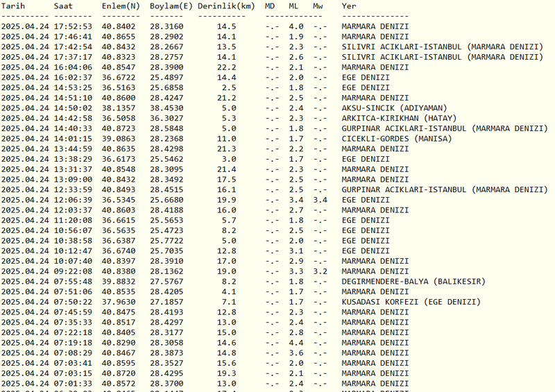Click the Enlem(N) column header
Viewport: 555px width, 392px height.
tap(121, 6)
